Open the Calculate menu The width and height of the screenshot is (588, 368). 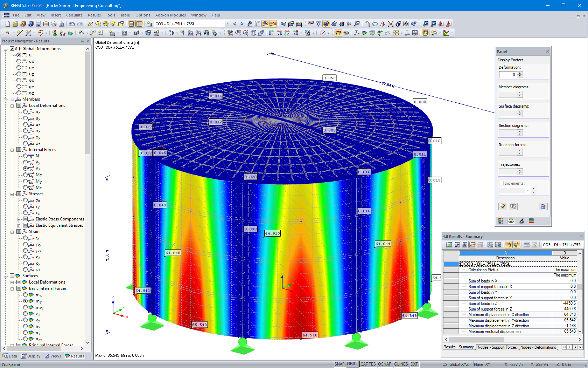pos(74,15)
